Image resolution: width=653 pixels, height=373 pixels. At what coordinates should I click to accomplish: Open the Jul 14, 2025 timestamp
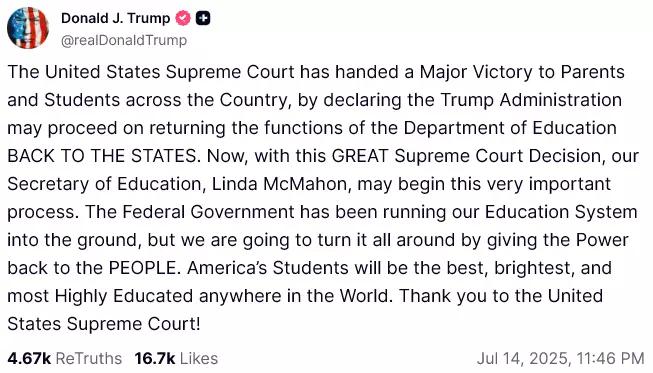tap(561, 358)
